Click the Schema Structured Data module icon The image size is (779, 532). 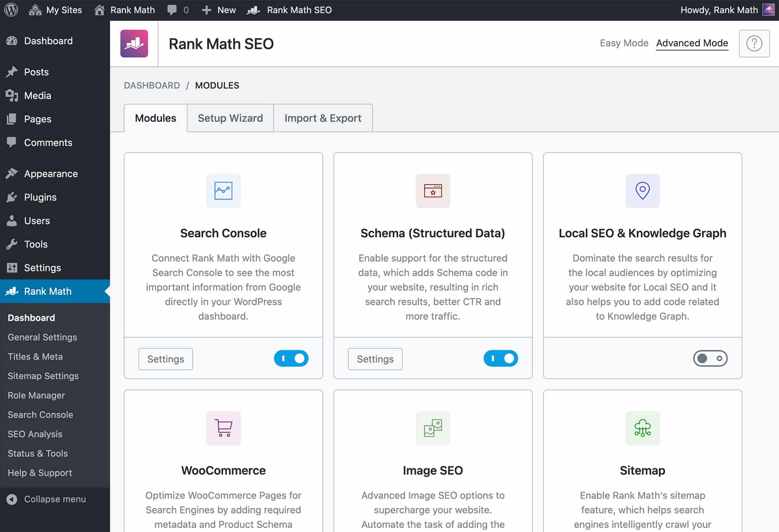click(432, 190)
